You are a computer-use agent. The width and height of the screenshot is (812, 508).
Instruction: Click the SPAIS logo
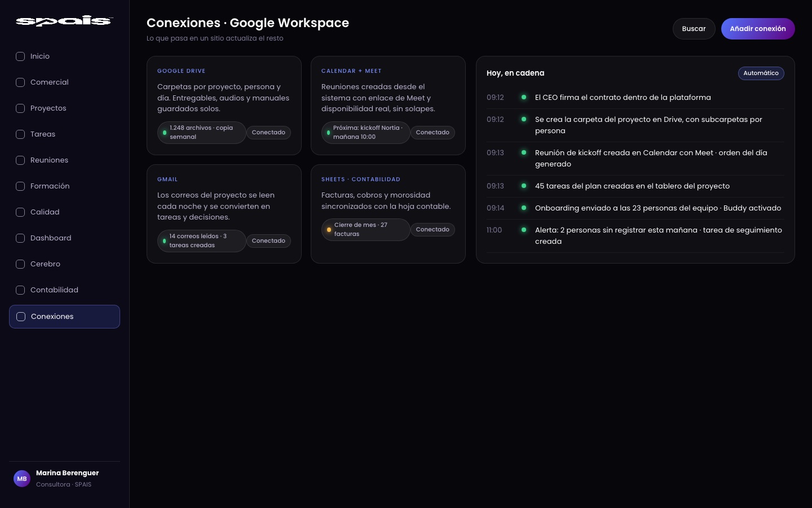(64, 21)
